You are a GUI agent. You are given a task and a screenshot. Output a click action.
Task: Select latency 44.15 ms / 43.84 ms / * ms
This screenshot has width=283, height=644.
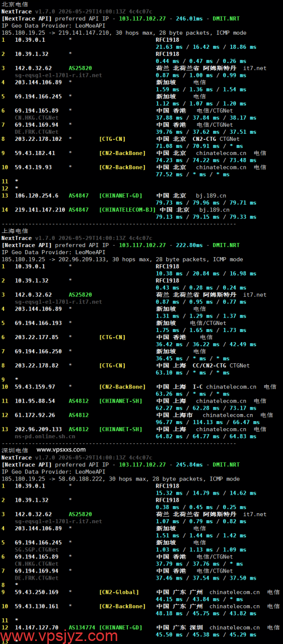(x=199, y=599)
